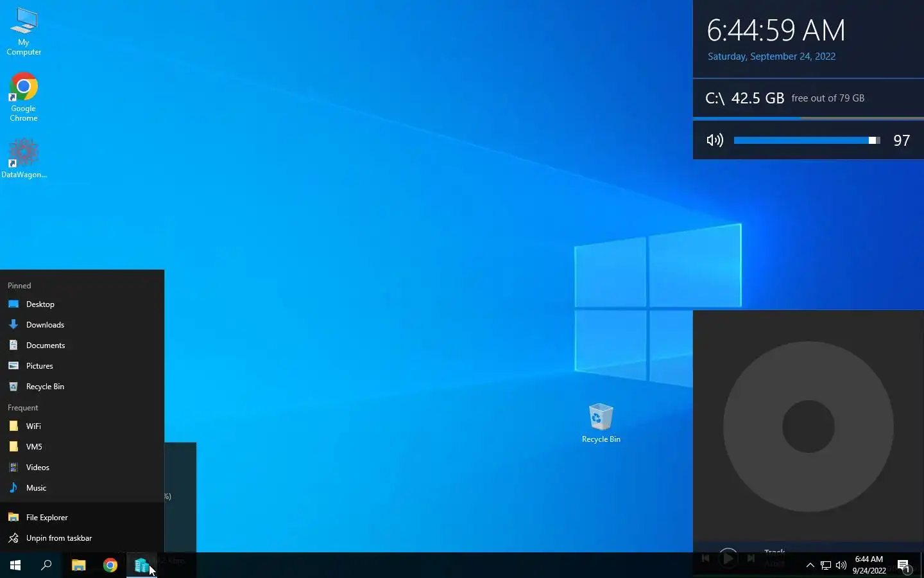Open Recycle Bin in the jump list

pyautogui.click(x=82, y=387)
